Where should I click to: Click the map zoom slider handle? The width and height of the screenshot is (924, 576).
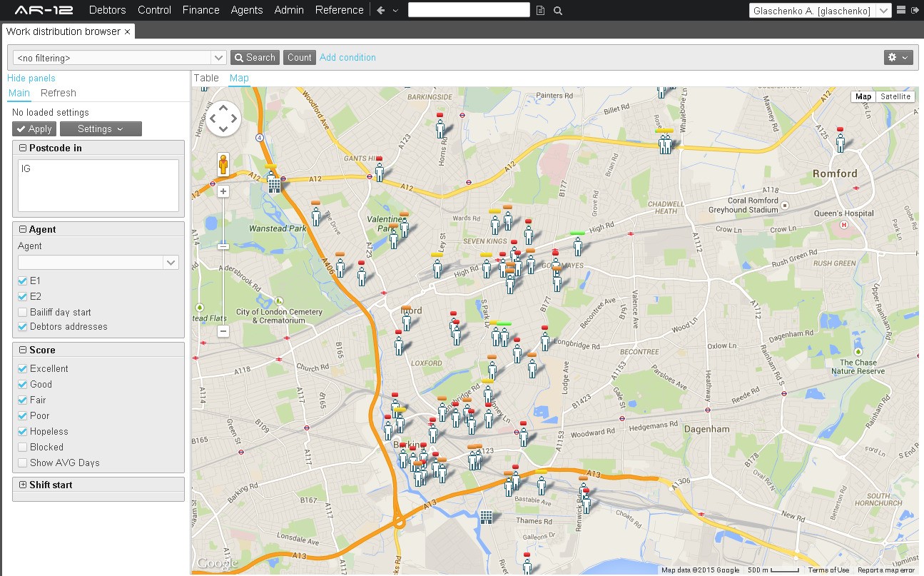223,247
